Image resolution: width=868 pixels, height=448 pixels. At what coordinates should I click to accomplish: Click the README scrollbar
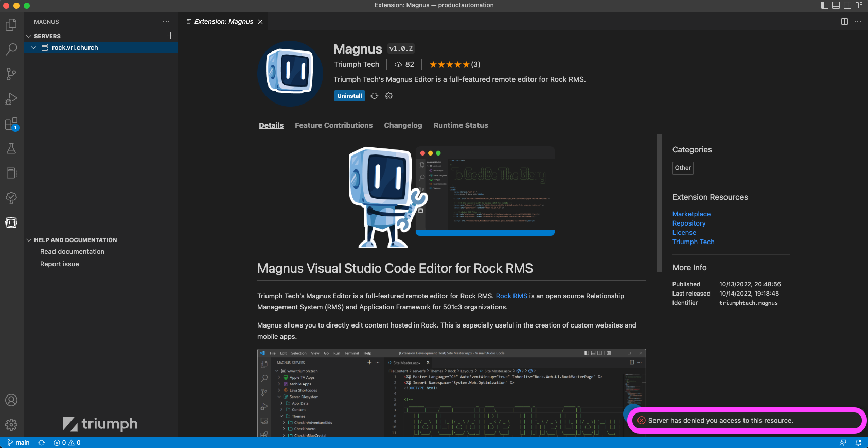[659, 203]
